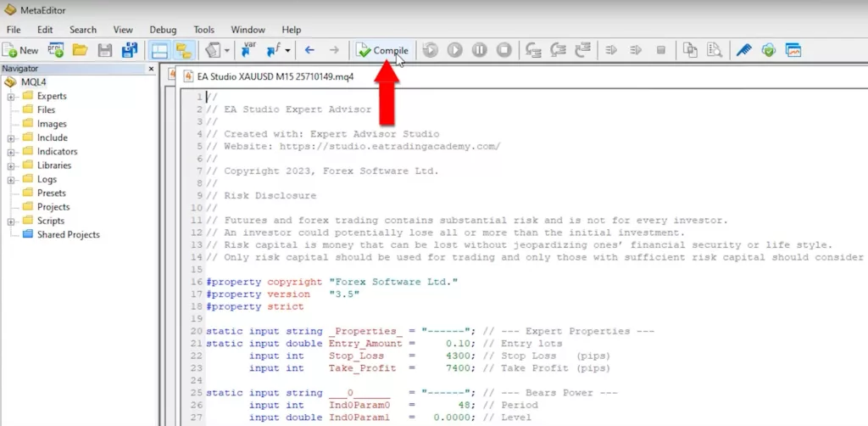868x426 pixels.
Task: Open the MQL5 cloud storage shield icon
Action: click(768, 50)
